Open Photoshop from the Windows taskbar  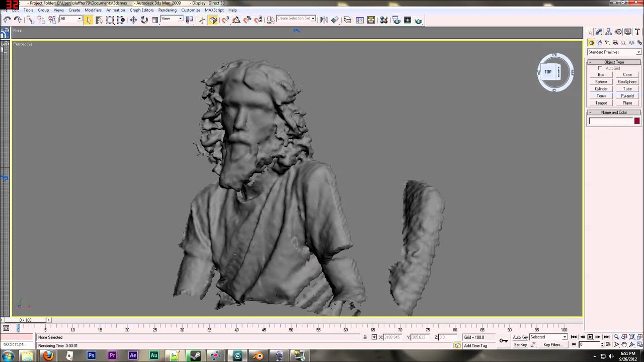coord(91,356)
